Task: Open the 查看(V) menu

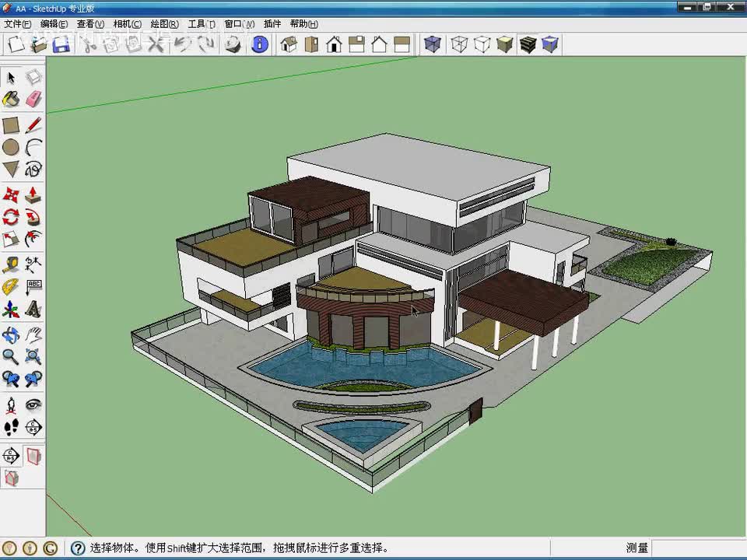Action: tap(90, 24)
